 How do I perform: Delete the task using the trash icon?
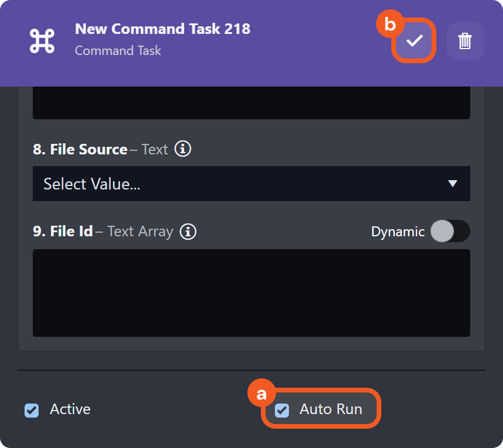[465, 41]
